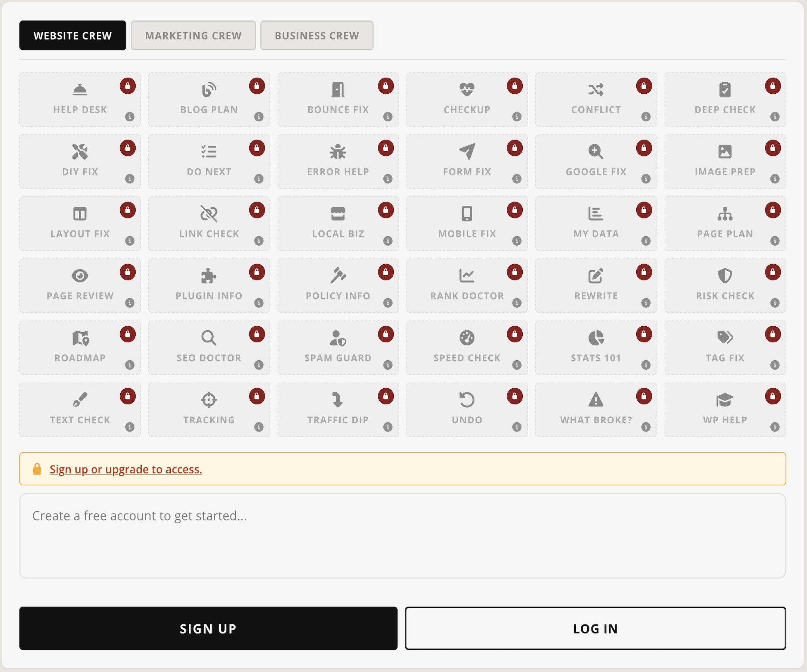The width and height of the screenshot is (807, 672).
Task: Select the Traffic Dip arrow icon
Action: [x=338, y=400]
